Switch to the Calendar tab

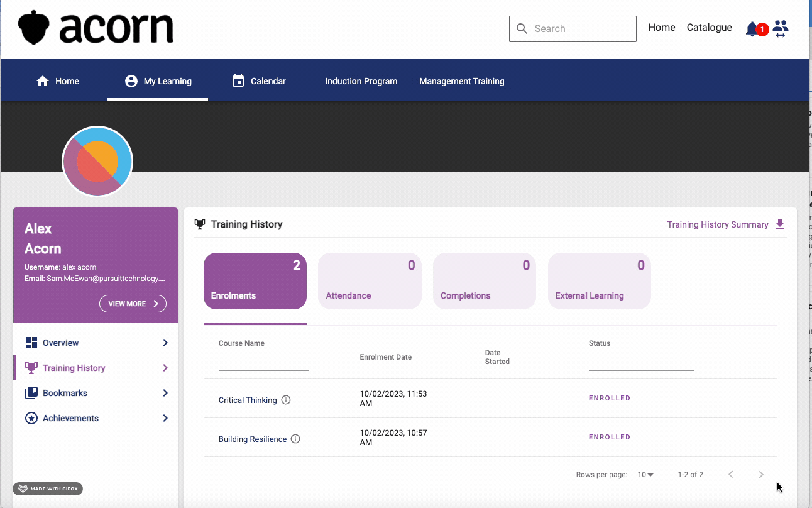tap(259, 81)
